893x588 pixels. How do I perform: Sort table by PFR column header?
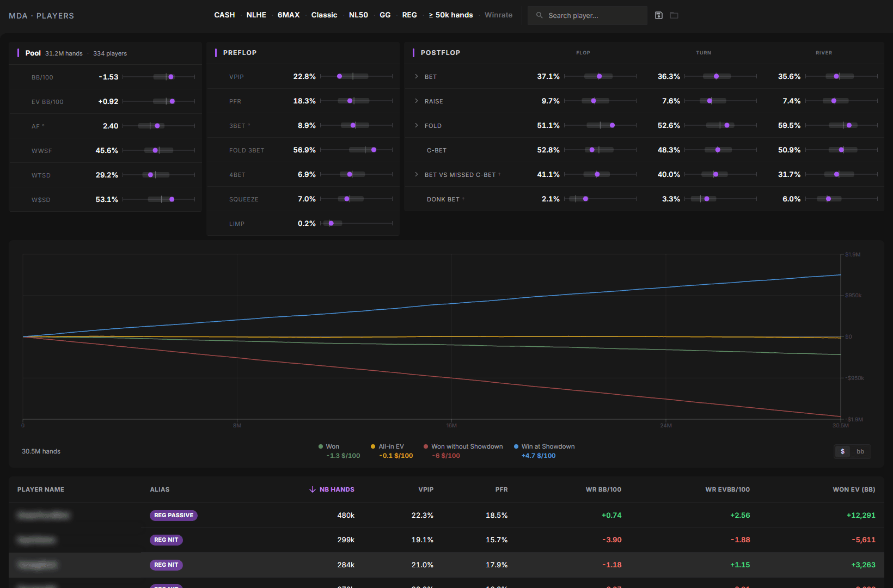(501, 489)
